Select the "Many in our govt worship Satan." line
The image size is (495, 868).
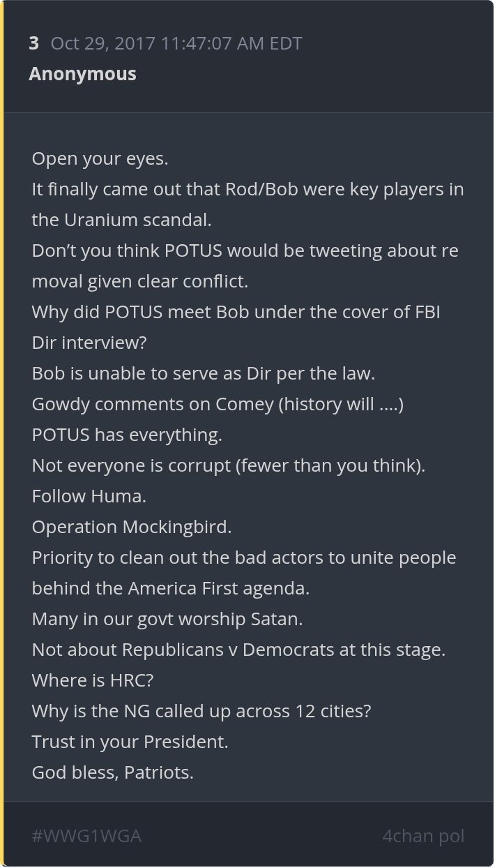167,620
